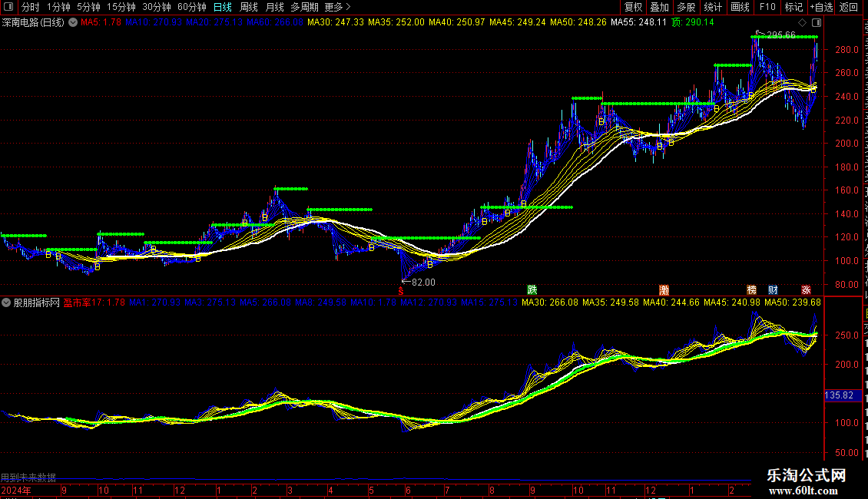Viewport: 868px width, 499px height.
Task: Click the MA30: 247.33 value in main chart
Action: click(x=336, y=23)
